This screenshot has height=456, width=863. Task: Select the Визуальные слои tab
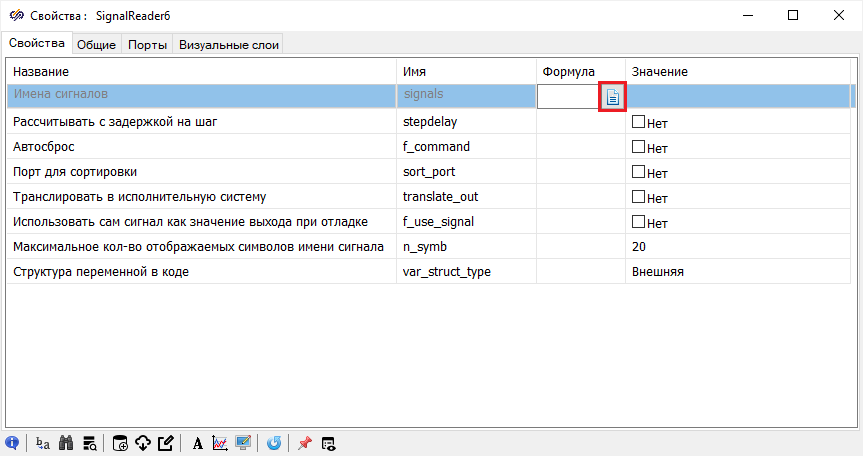click(229, 44)
